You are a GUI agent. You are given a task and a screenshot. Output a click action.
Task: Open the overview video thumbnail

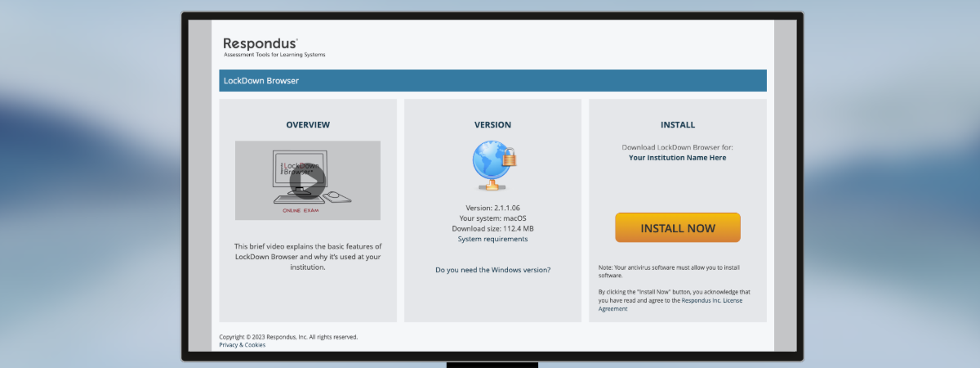308,180
